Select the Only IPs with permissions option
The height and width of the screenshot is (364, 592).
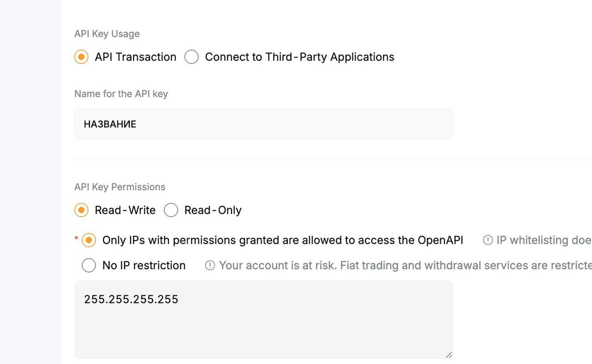click(89, 240)
